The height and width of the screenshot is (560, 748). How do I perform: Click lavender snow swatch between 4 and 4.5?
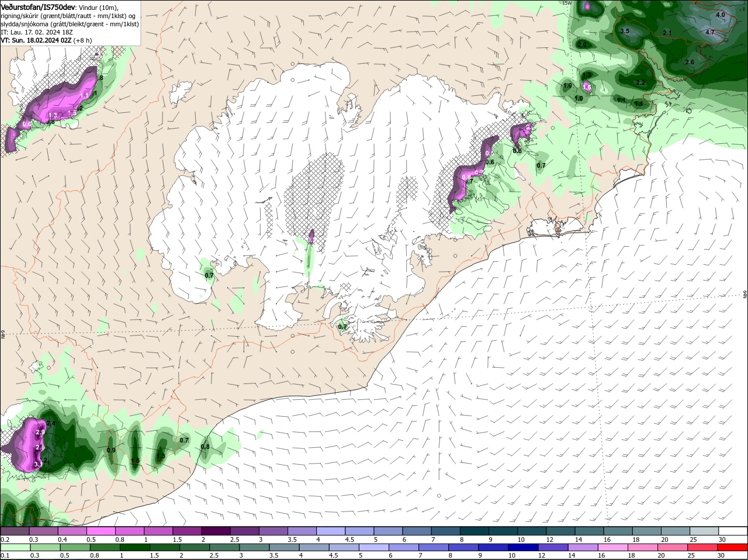click(331, 531)
